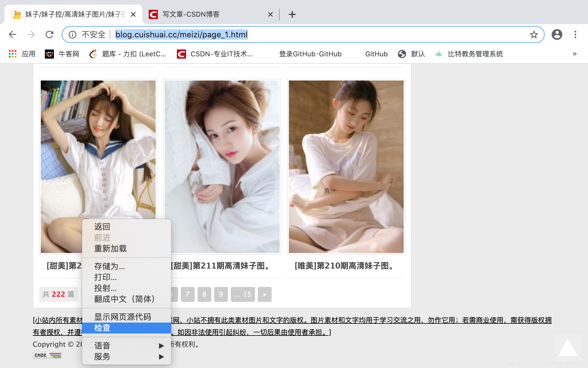Click the URL address bar
The height and width of the screenshot is (368, 588).
click(x=316, y=34)
